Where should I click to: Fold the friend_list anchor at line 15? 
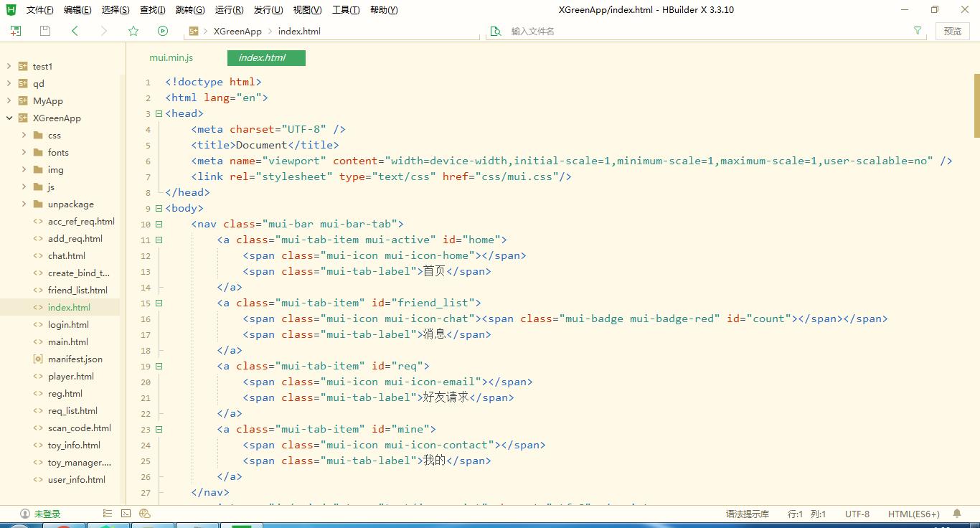159,303
